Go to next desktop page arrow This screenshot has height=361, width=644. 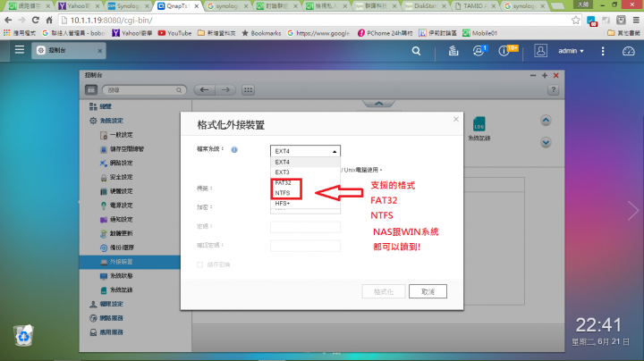tap(633, 211)
